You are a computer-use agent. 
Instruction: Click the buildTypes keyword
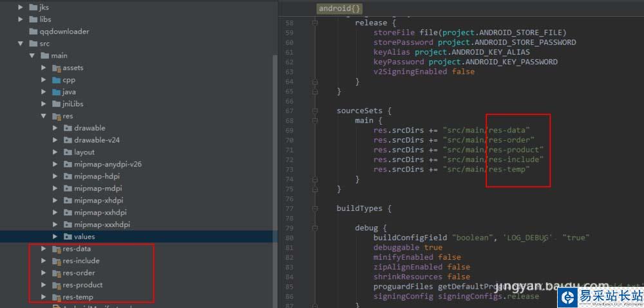359,208
